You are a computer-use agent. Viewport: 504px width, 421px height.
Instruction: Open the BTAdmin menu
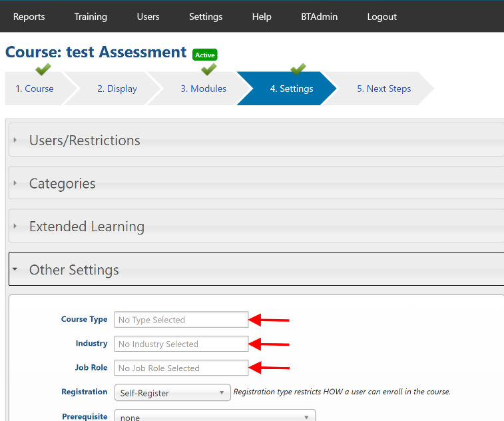[x=319, y=17]
